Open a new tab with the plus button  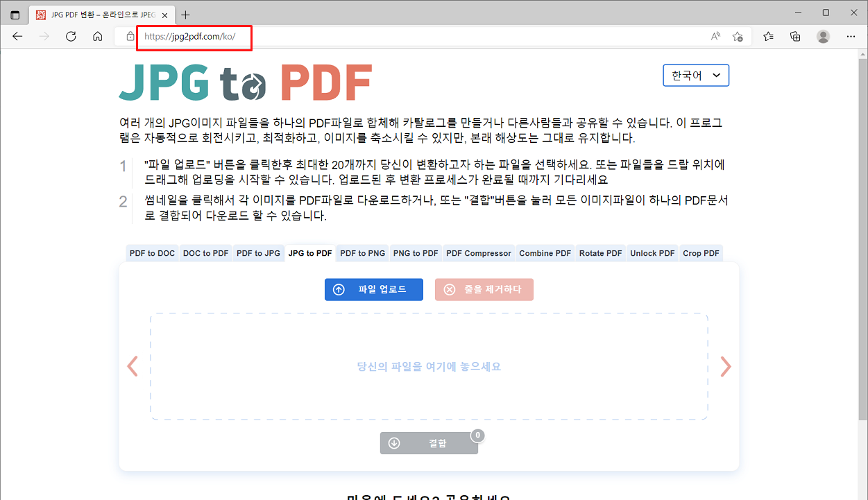(x=185, y=15)
